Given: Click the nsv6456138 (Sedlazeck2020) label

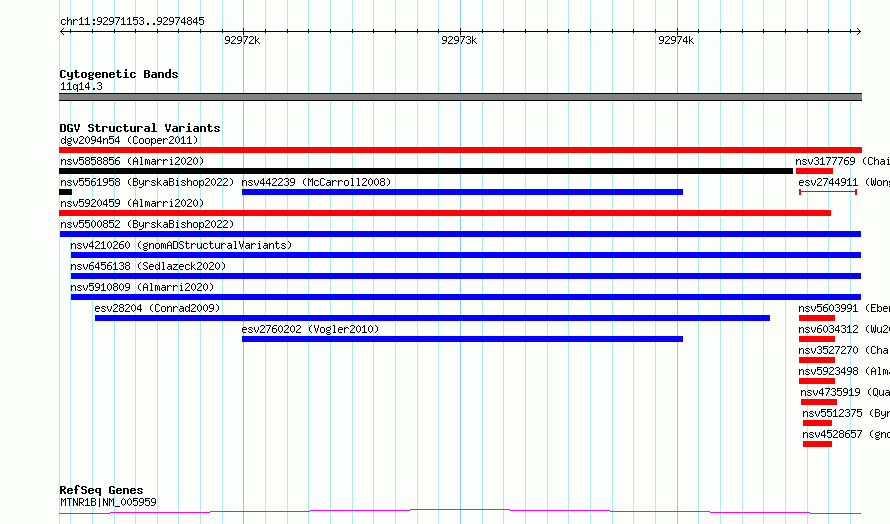Looking at the screenshot, I should 148,266.
